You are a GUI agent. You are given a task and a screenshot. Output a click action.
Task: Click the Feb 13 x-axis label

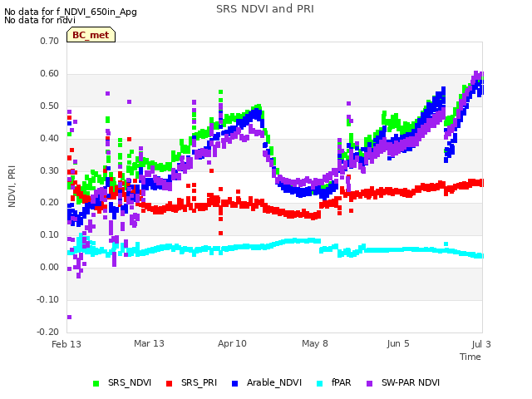tap(66, 344)
